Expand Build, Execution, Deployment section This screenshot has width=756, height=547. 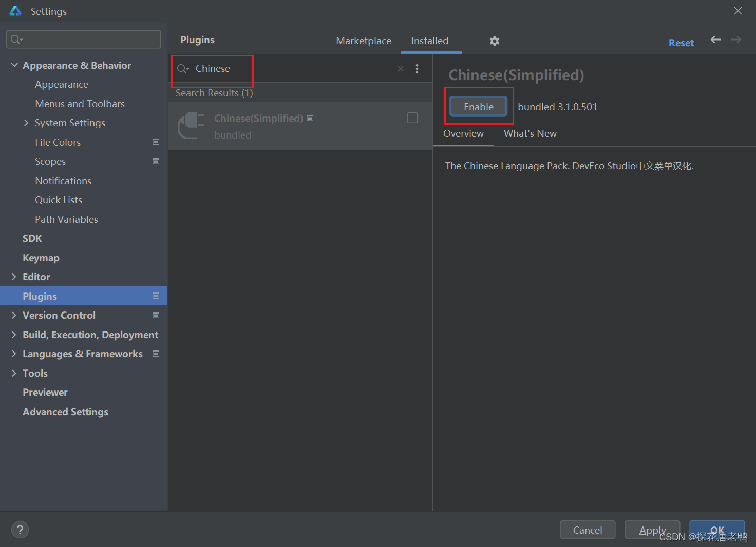14,335
